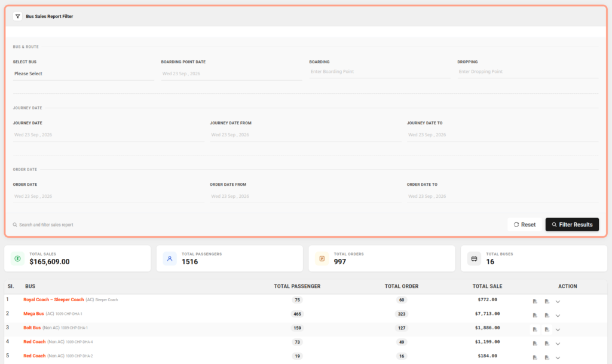The image size is (612, 364).
Task: Click the Journey Date To field
Action: [502, 135]
